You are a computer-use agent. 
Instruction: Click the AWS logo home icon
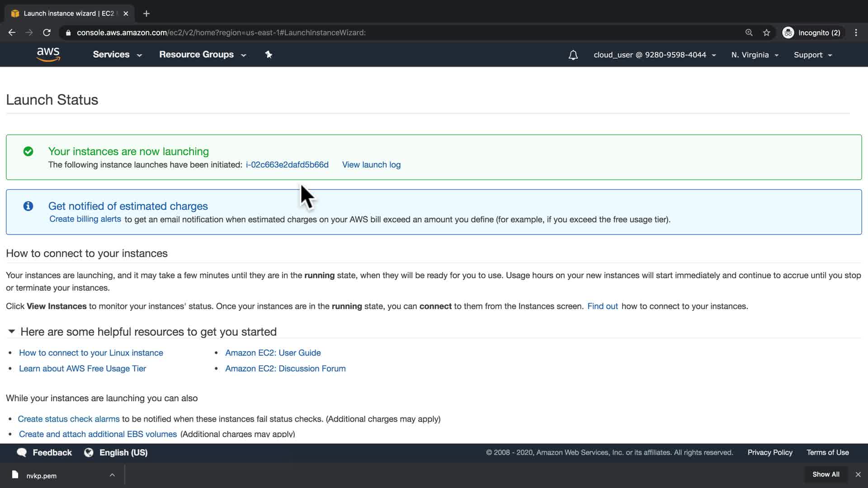(x=48, y=55)
